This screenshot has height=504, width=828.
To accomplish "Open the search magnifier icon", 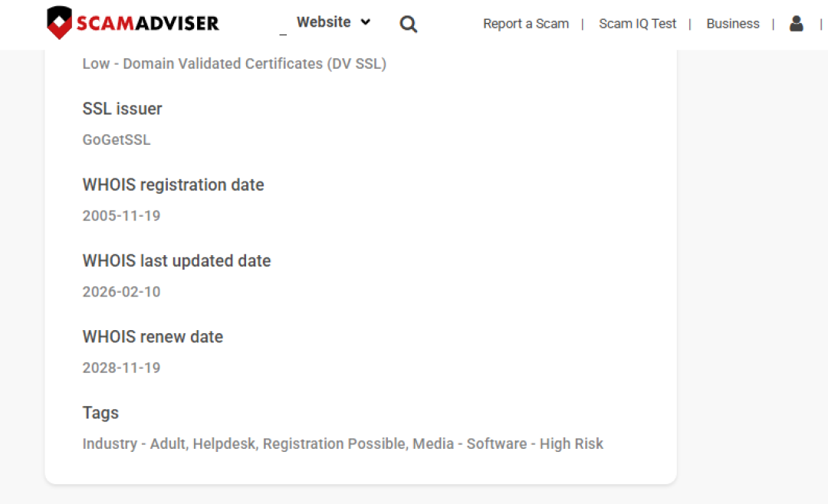I will [x=408, y=24].
